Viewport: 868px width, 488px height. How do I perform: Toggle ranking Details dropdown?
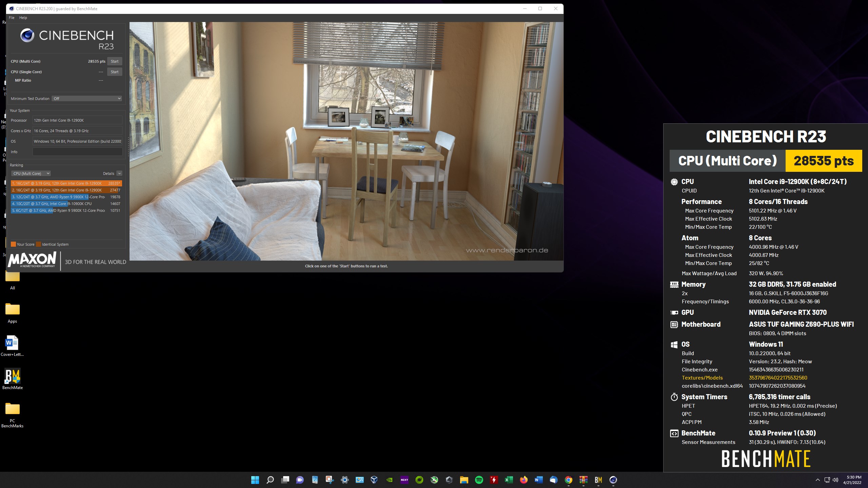click(119, 174)
